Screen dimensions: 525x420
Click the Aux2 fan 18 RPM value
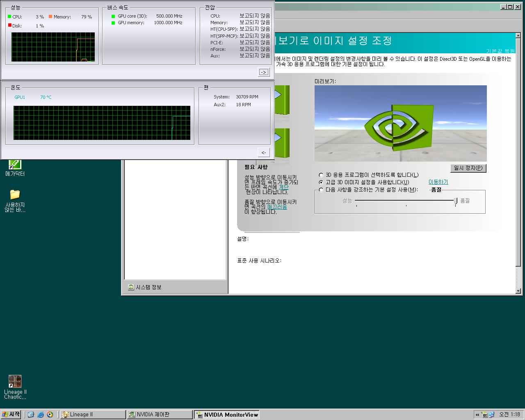pos(243,105)
